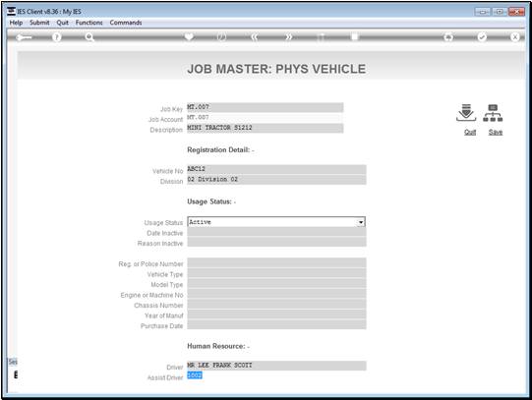Click the double right arrows icon

(x=288, y=37)
